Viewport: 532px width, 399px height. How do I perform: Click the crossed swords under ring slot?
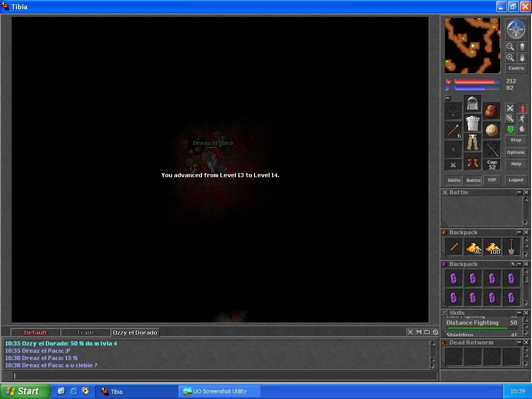coord(453,165)
